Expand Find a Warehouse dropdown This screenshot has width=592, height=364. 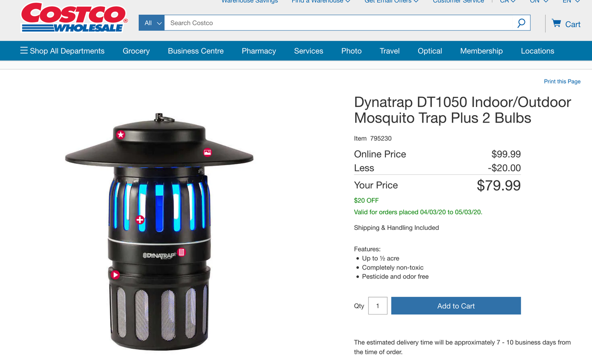[321, 1]
